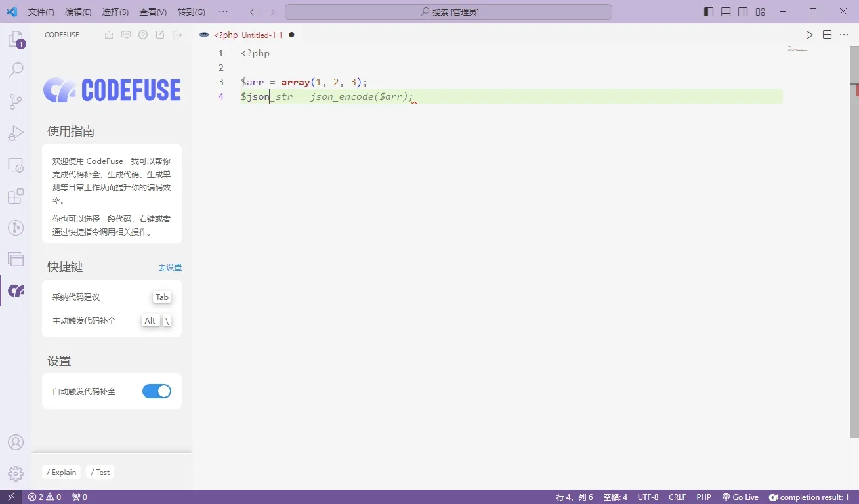Click the minimap code preview
The width and height of the screenshot is (859, 504).
click(797, 49)
